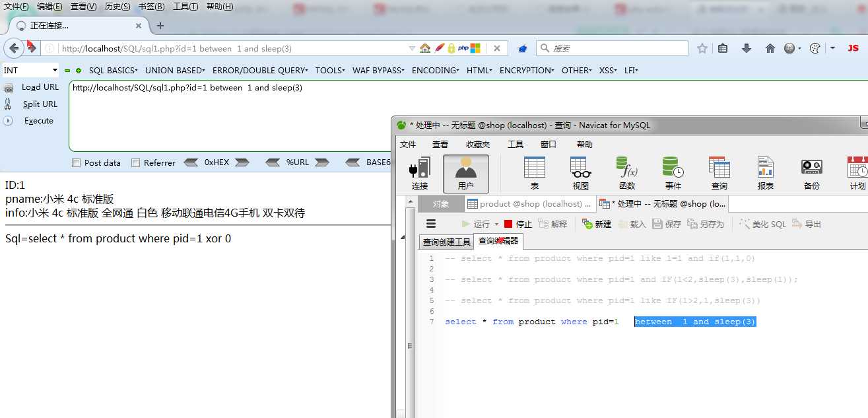
Task: Select the 用户 (User) toolbar button in Navicat
Action: click(466, 174)
